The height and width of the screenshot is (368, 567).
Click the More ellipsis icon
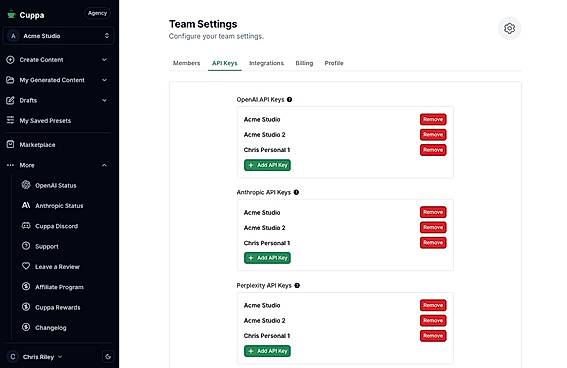coord(10,165)
